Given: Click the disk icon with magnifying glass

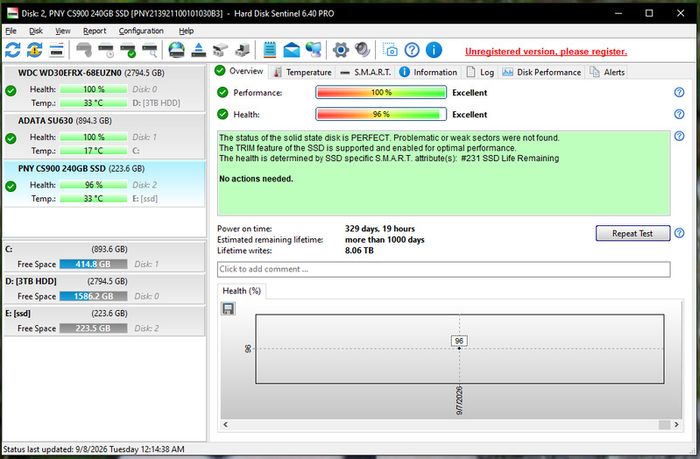Looking at the screenshot, I should 150,50.
